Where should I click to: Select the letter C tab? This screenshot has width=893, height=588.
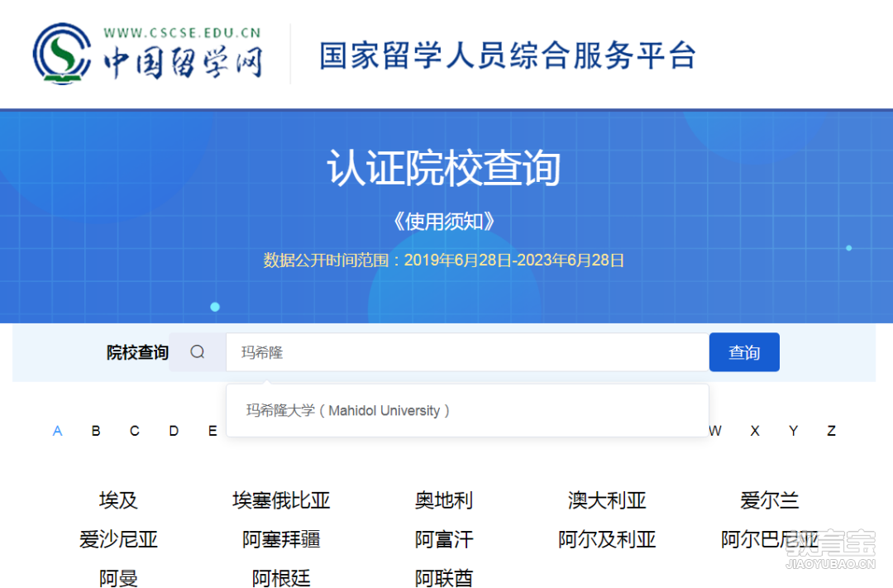(135, 431)
